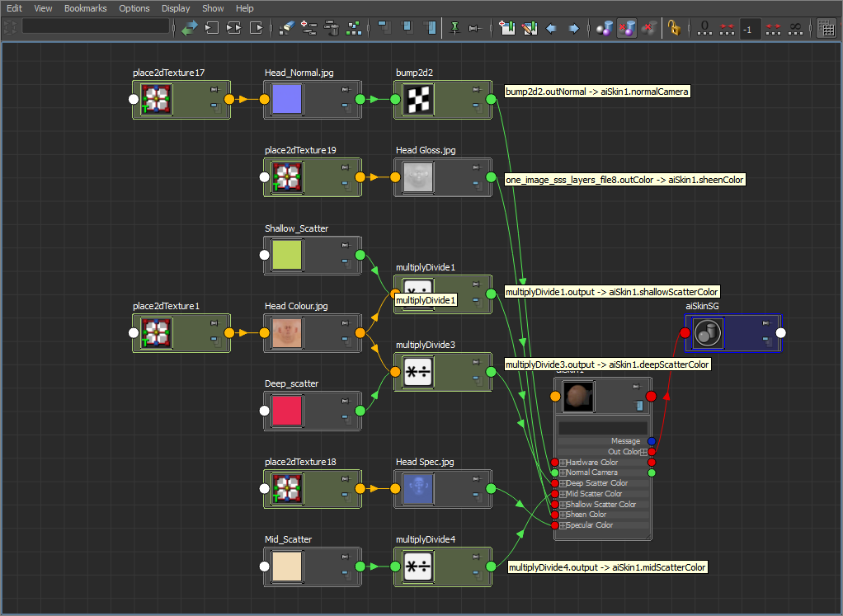Expand Sheen Color attribute
The height and width of the screenshot is (616, 843).
(x=563, y=515)
